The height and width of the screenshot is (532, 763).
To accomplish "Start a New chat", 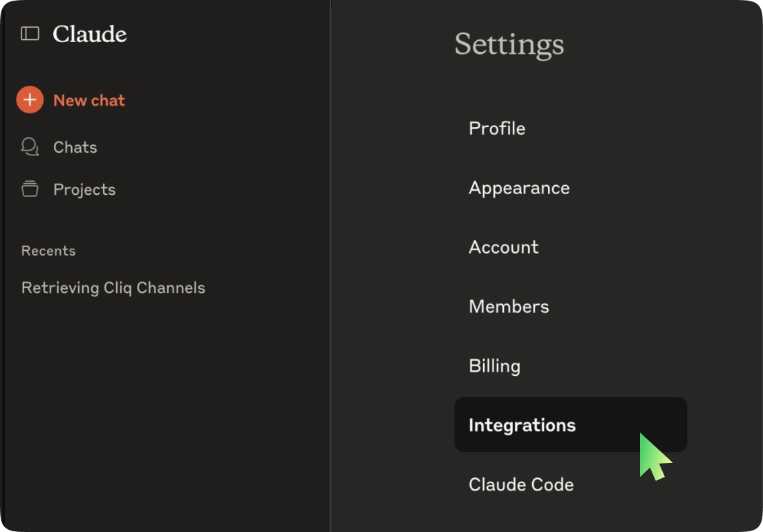I will point(89,100).
